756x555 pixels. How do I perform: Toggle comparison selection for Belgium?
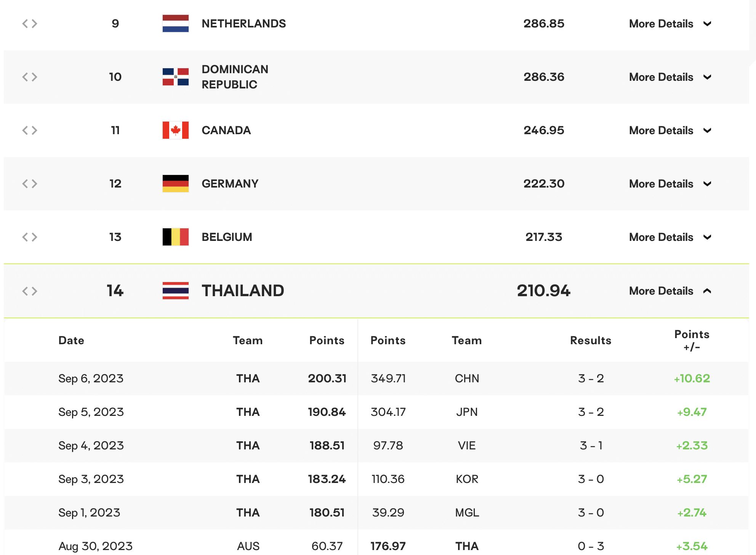point(30,237)
